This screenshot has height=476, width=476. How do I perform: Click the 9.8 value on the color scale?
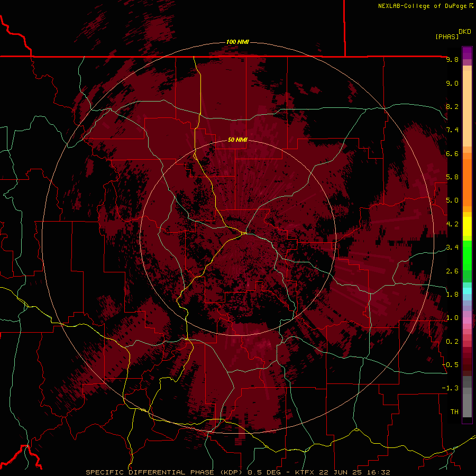pyautogui.click(x=452, y=59)
